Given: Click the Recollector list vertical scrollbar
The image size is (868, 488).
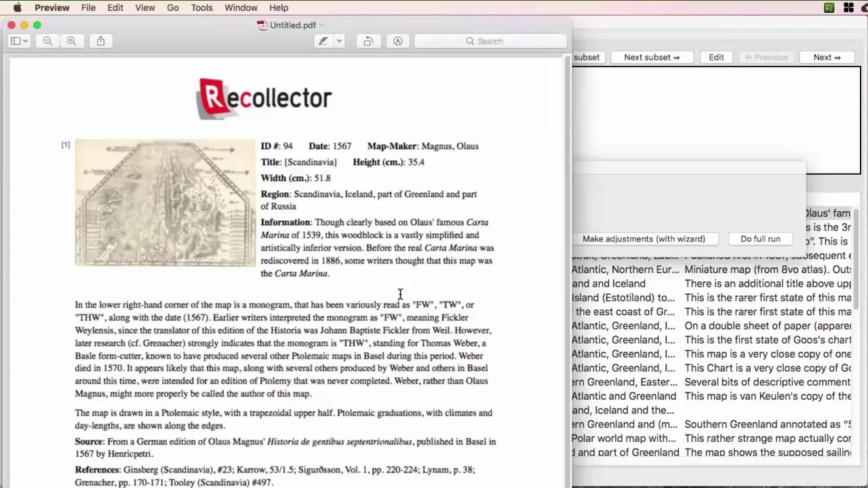Looking at the screenshot, I should point(856,258).
